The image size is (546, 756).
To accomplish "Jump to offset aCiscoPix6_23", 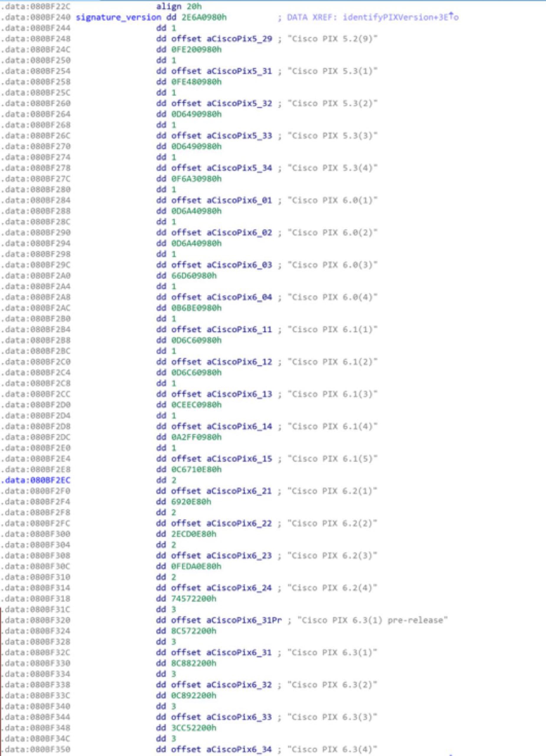I will pyautogui.click(x=239, y=556).
